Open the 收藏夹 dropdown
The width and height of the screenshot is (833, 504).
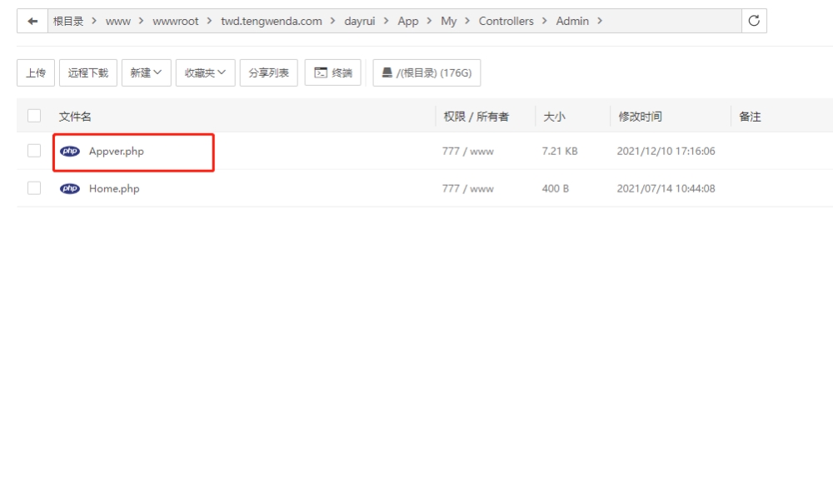(x=205, y=72)
